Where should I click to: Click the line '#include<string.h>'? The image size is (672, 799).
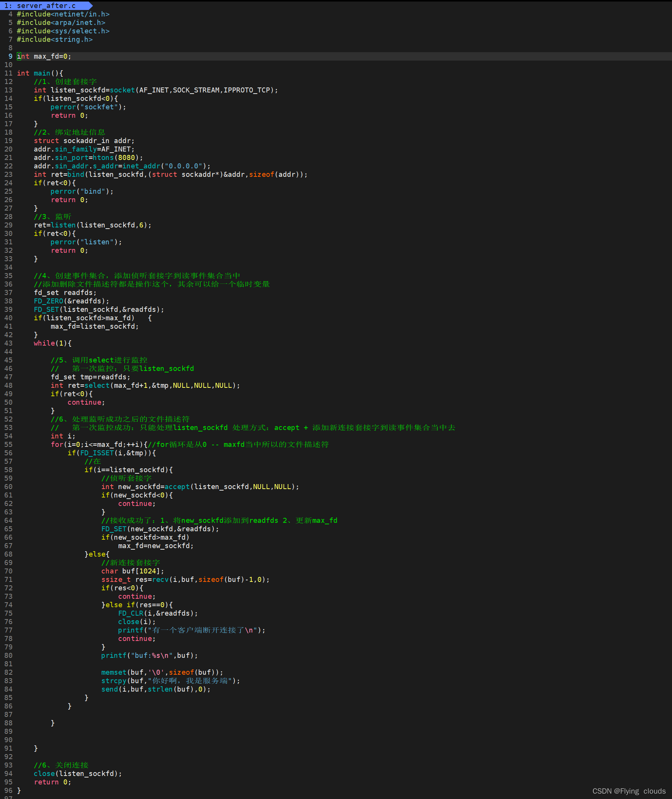pos(55,40)
